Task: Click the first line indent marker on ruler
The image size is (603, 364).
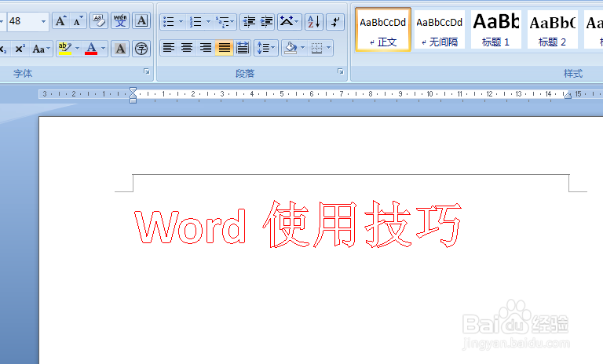Action: point(133,90)
